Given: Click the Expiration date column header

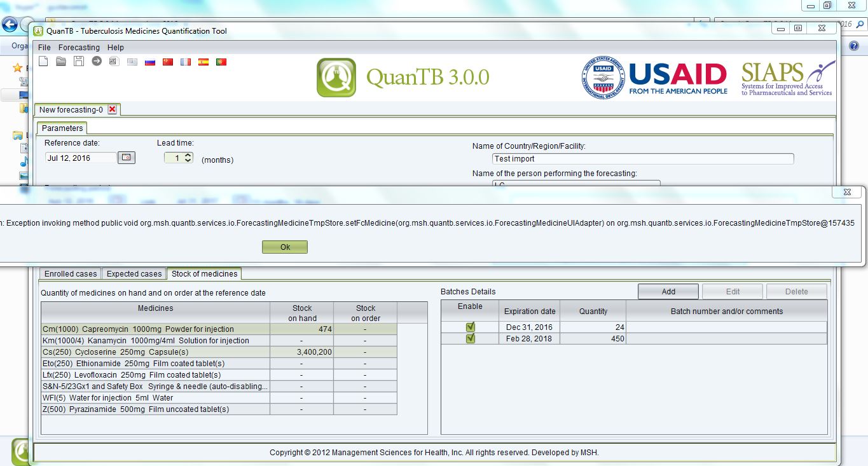Looking at the screenshot, I should 530,311.
